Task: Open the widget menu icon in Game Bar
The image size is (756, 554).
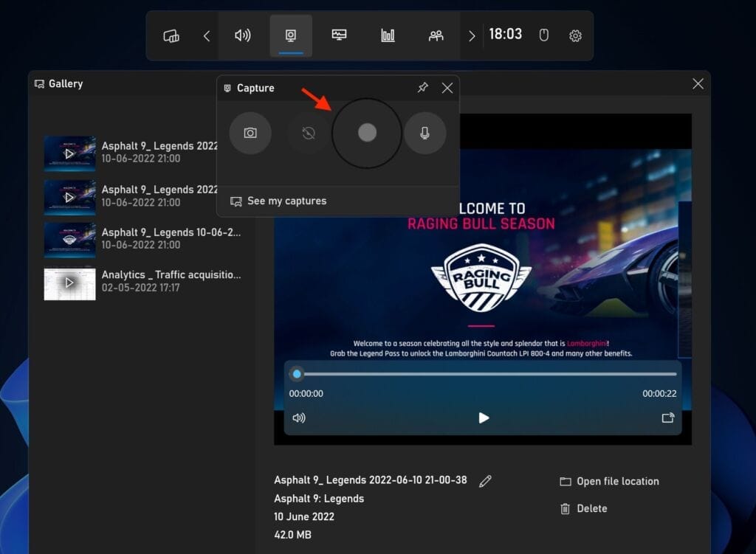Action: [x=171, y=35]
